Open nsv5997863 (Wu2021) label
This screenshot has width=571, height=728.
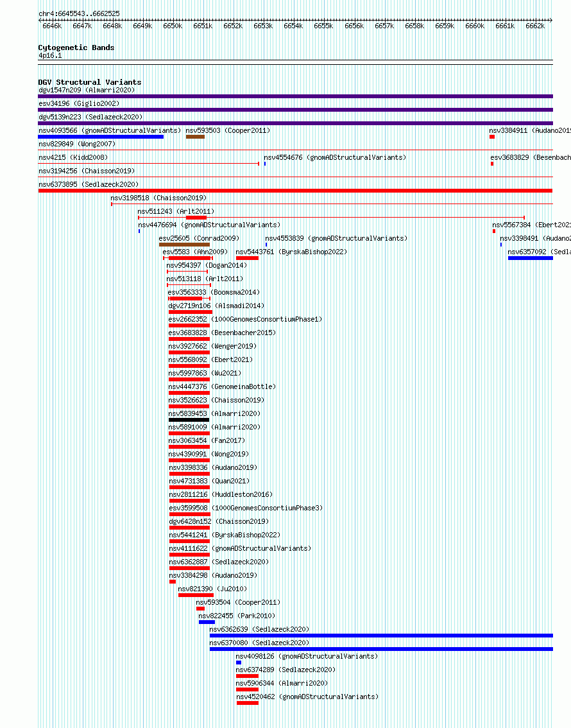pyautogui.click(x=205, y=373)
